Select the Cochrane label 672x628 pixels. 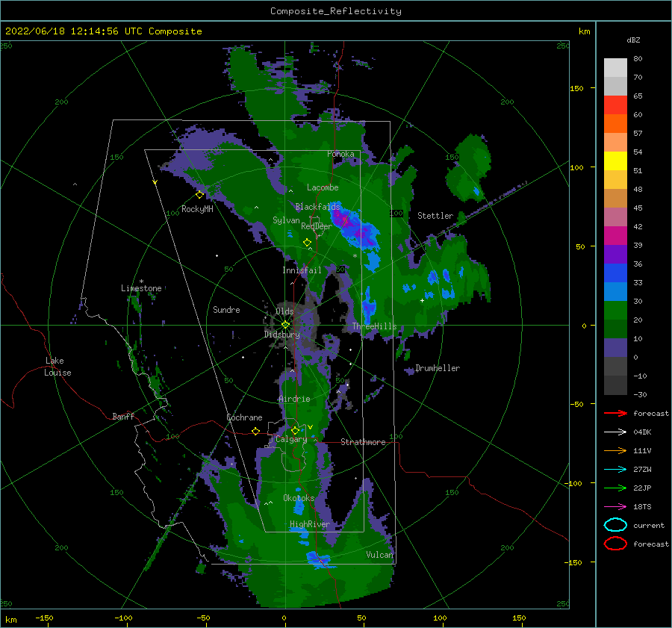coord(244,417)
